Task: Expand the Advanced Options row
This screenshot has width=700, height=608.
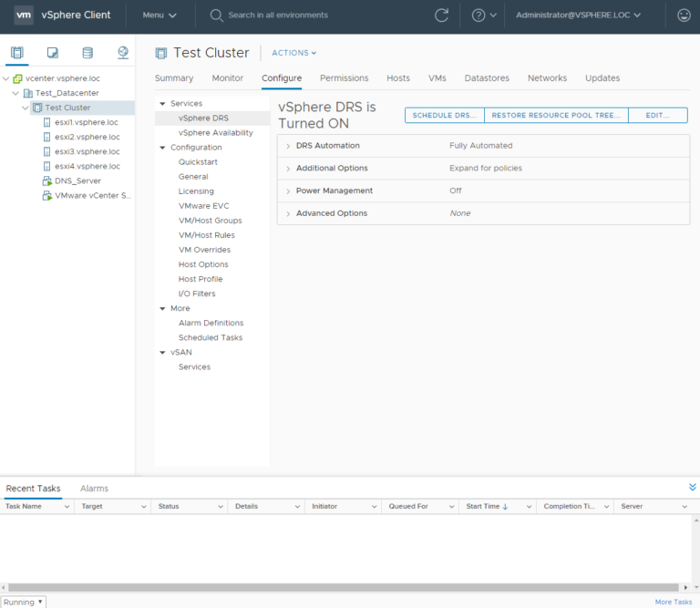Action: tap(288, 214)
